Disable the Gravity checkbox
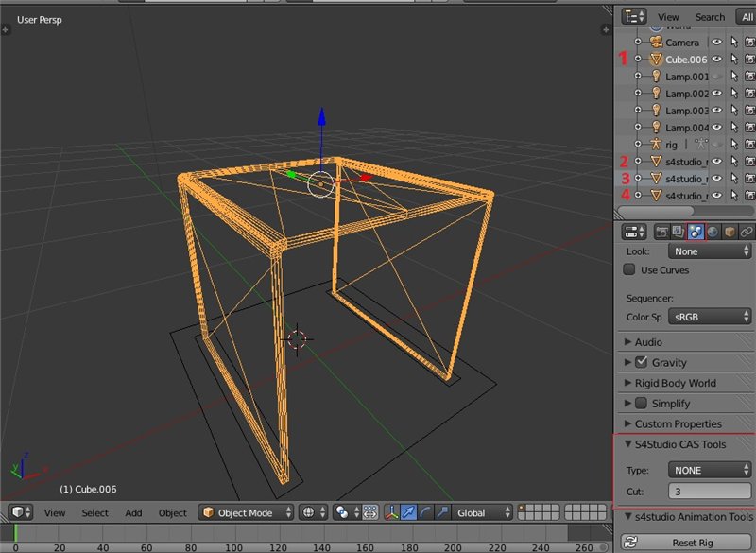Image resolution: width=756 pixels, height=553 pixels. coord(642,362)
